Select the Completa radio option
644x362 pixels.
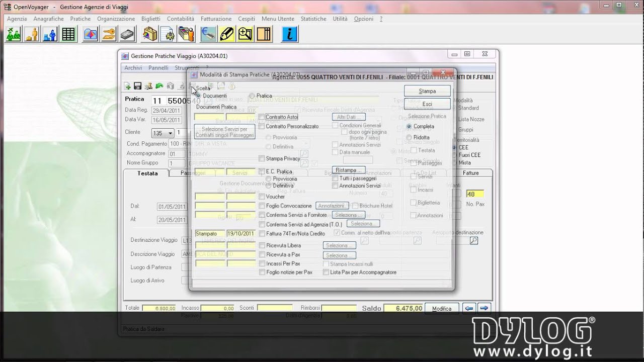pos(409,127)
